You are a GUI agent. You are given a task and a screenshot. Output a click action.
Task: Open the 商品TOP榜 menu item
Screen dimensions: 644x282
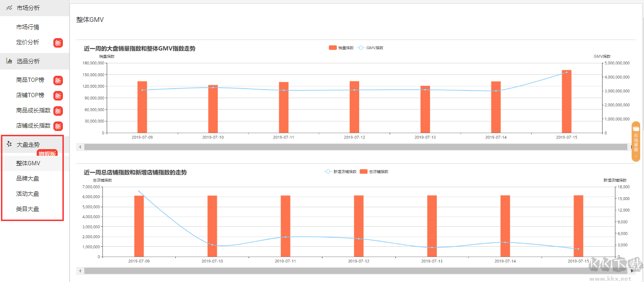pyautogui.click(x=30, y=80)
